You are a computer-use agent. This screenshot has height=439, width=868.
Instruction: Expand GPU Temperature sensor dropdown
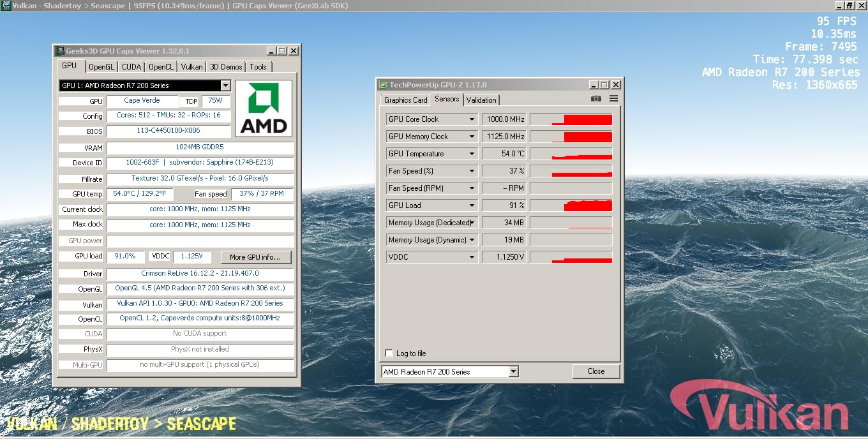[472, 154]
